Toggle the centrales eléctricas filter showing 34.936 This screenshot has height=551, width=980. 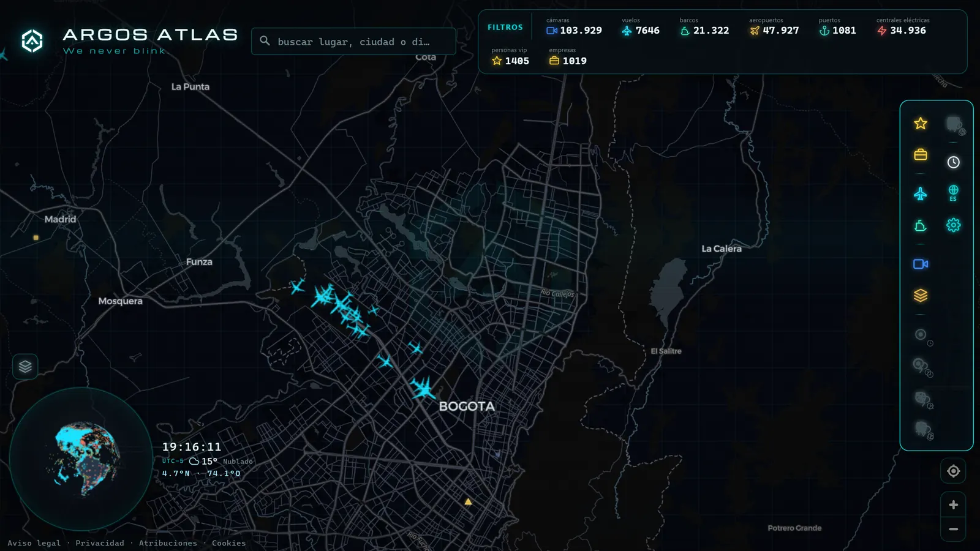[x=903, y=26]
